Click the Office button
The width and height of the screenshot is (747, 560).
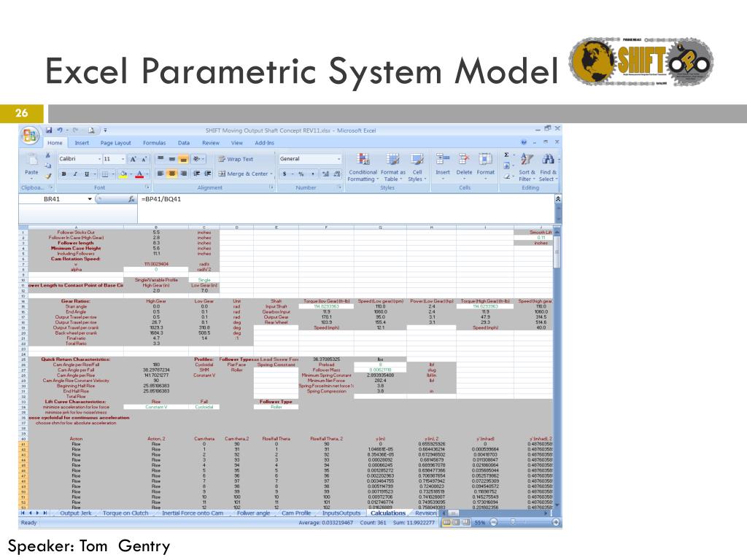pos(31,136)
